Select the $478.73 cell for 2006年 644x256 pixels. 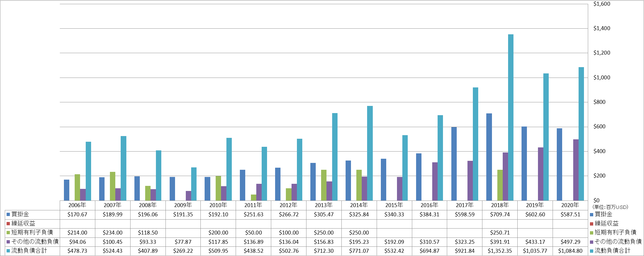pyautogui.click(x=77, y=251)
